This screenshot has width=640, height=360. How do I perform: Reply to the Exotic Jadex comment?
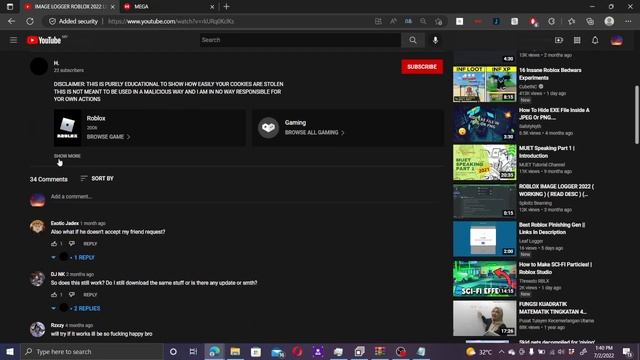[x=90, y=244]
